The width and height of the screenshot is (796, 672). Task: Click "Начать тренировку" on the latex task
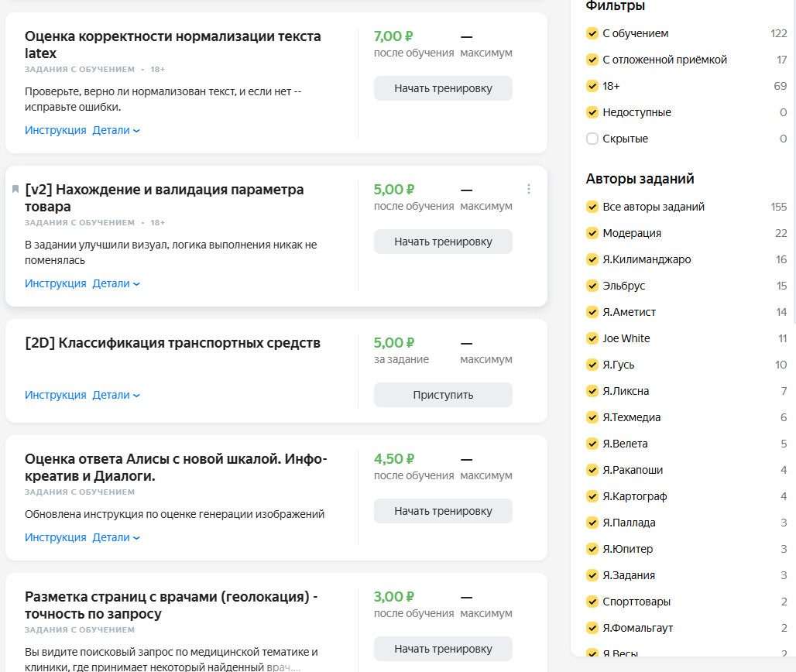click(442, 87)
